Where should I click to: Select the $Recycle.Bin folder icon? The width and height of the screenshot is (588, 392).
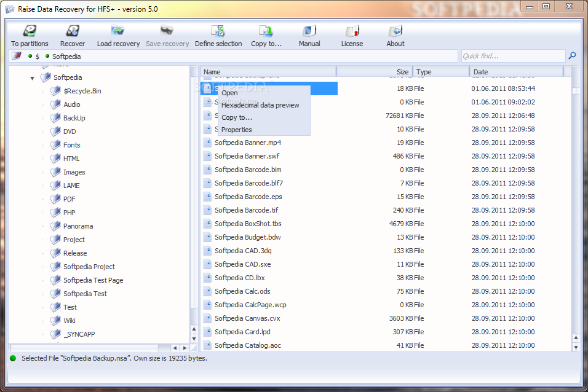click(x=55, y=91)
